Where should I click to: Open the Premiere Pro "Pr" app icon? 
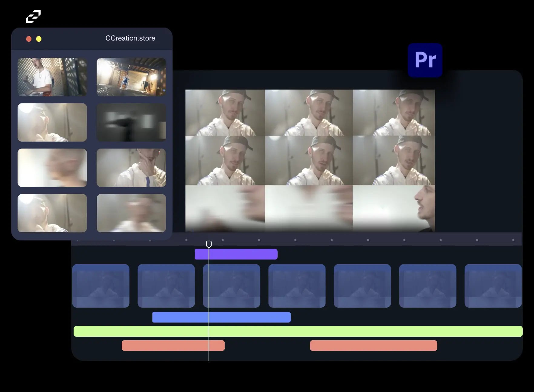click(x=425, y=60)
